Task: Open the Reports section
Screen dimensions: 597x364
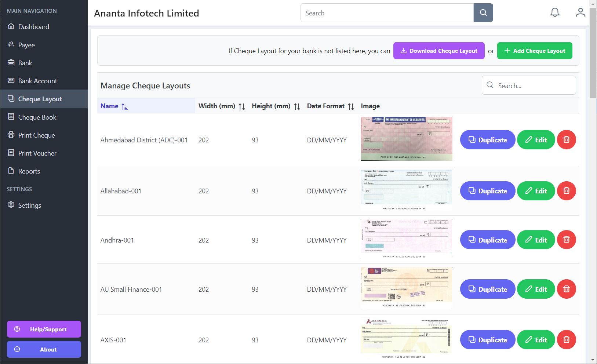Action: (44, 171)
